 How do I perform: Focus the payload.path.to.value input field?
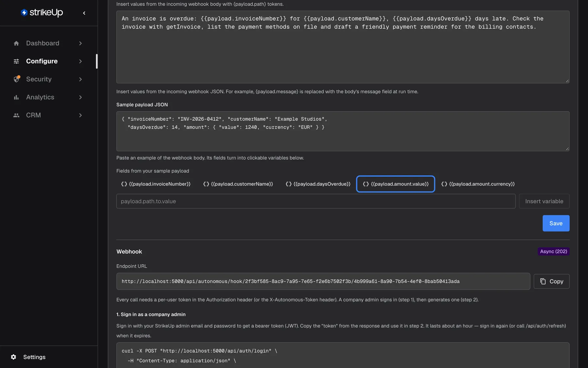click(316, 201)
